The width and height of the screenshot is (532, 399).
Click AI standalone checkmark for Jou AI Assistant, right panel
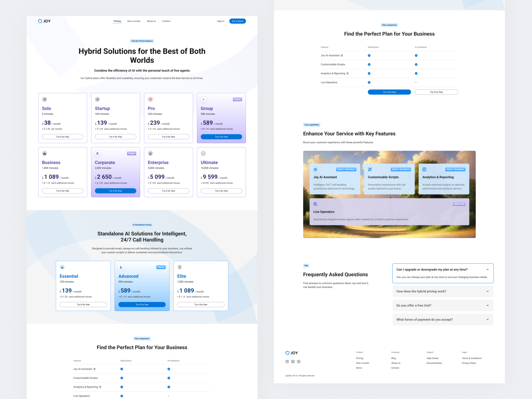click(416, 56)
